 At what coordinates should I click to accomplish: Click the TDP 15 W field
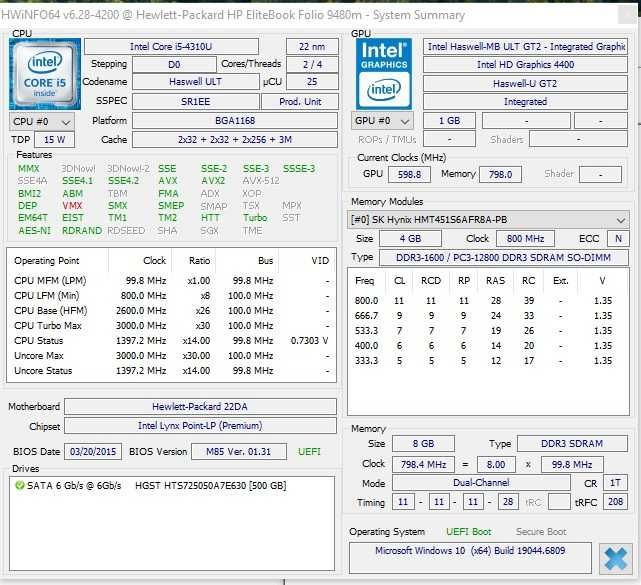(x=54, y=139)
